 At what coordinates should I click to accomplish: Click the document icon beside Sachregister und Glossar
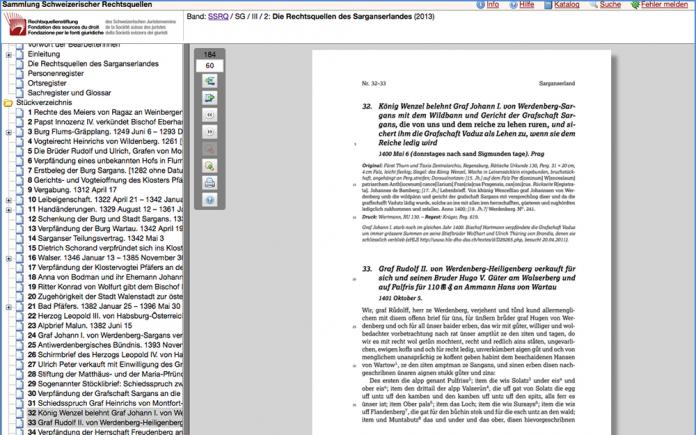coord(20,93)
